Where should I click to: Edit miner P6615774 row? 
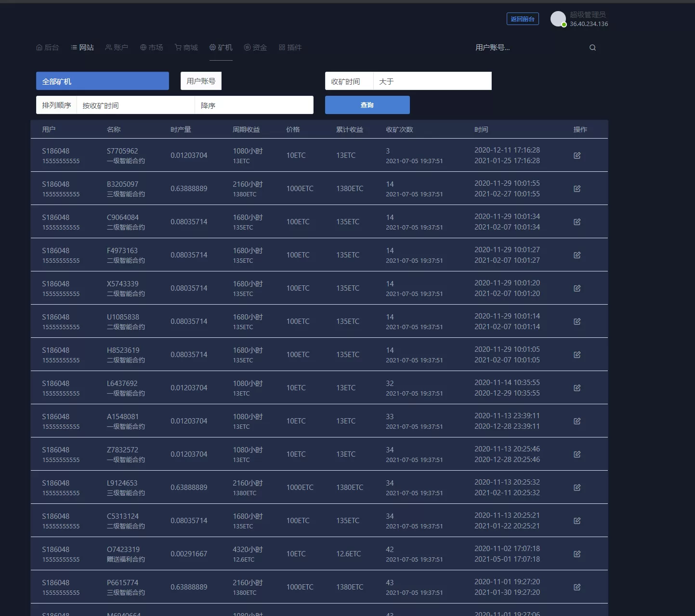tap(577, 587)
